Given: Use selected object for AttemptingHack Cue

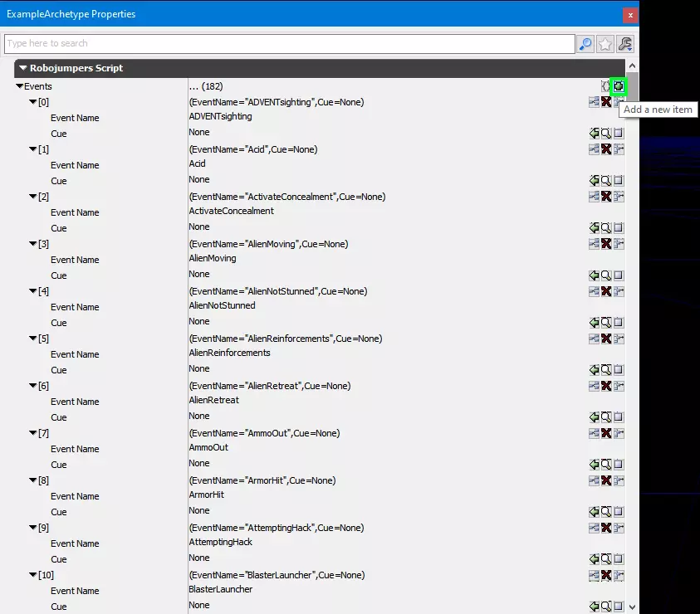Looking at the screenshot, I should (x=594, y=558).
